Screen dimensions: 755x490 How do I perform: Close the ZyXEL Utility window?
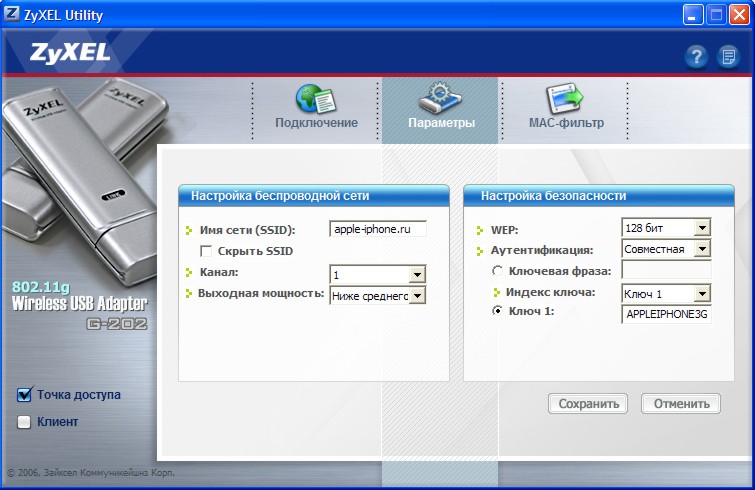[739, 15]
